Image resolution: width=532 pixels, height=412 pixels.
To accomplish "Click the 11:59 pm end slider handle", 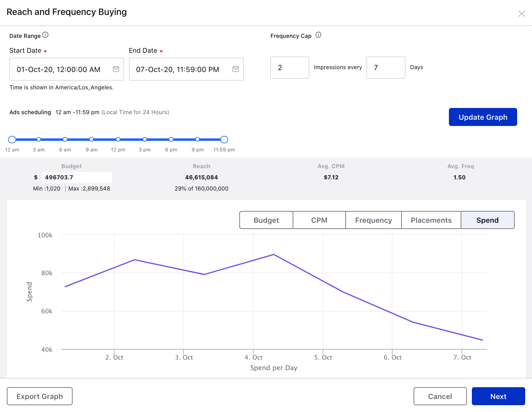I will click(x=224, y=140).
